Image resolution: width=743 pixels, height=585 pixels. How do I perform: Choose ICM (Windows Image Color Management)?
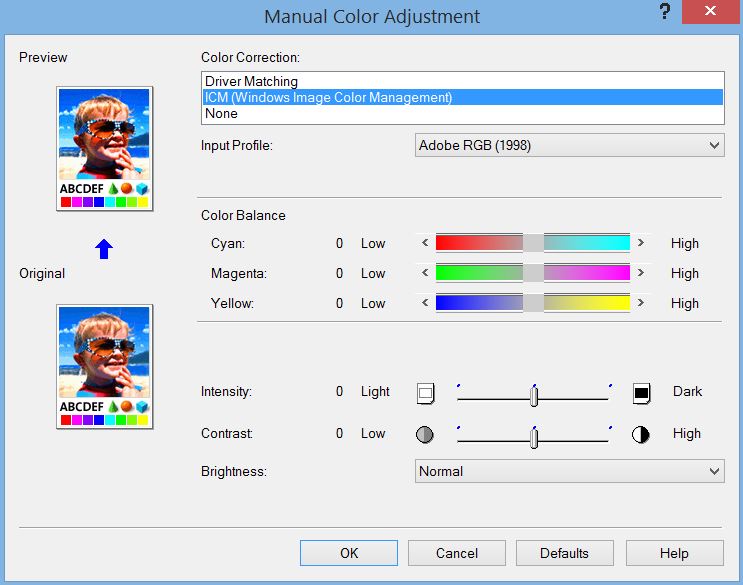tap(328, 98)
